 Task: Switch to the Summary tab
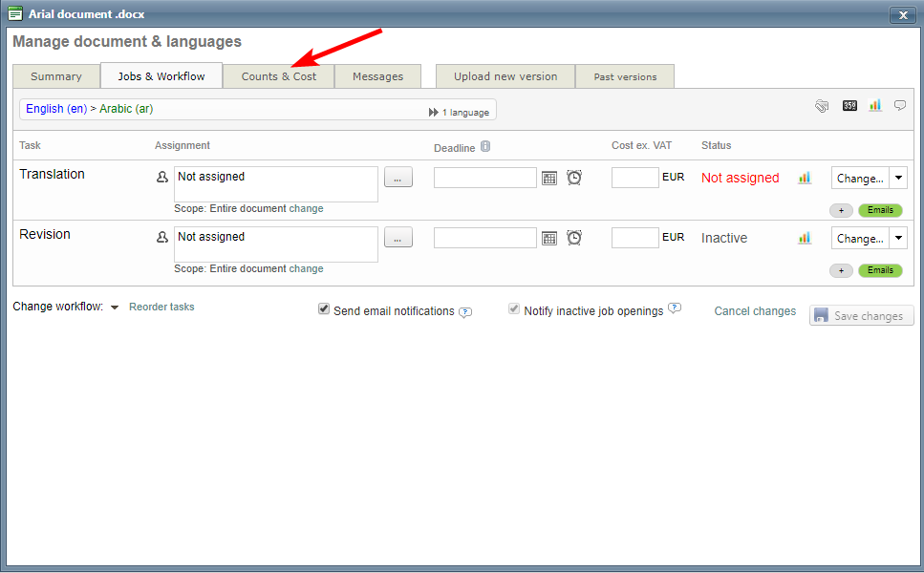56,76
